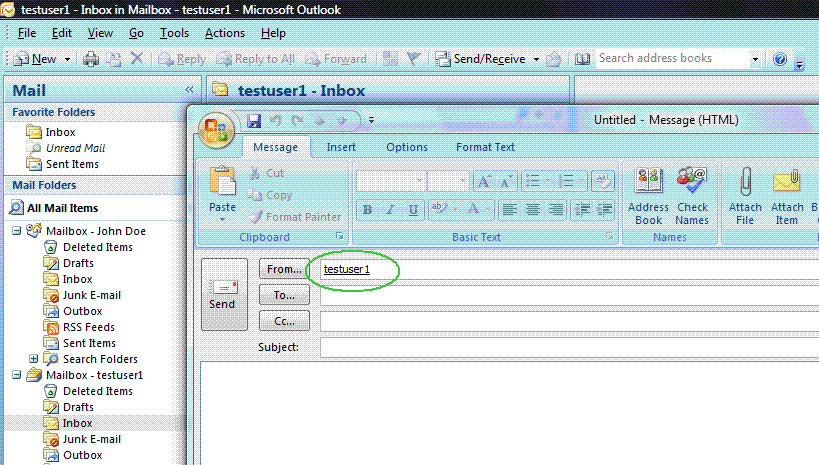Open the New item dropdown arrow
The width and height of the screenshot is (819, 465).
tap(67, 60)
